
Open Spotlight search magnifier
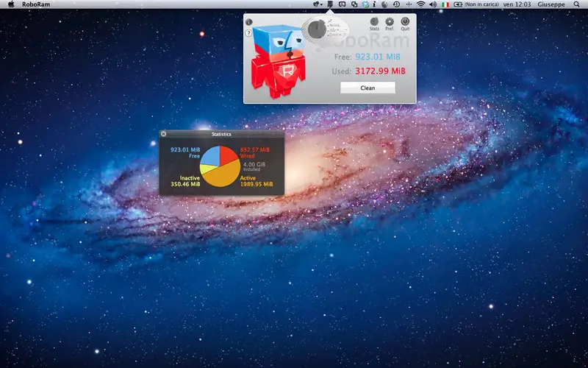coord(577,4)
